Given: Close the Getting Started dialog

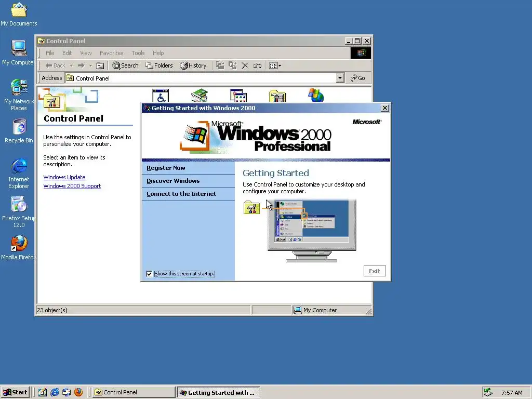Looking at the screenshot, I should [385, 108].
